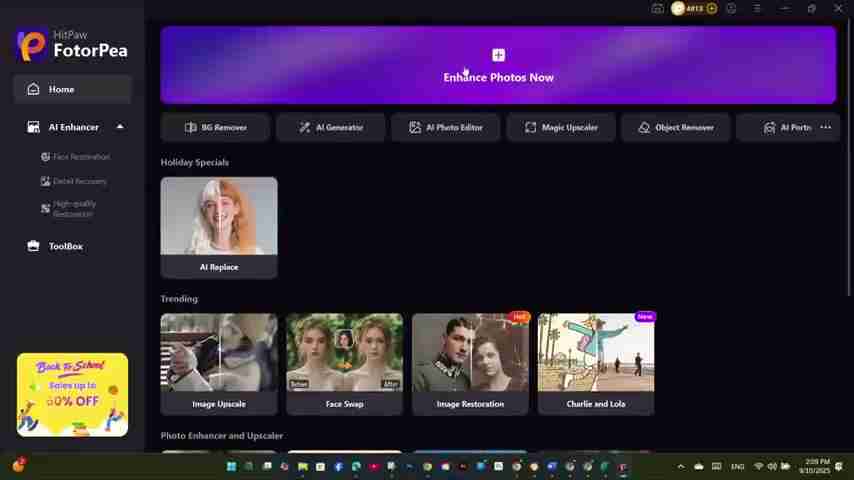Screen dimensions: 854x480
Task: Open the cart icon in title bar
Action: 657,8
